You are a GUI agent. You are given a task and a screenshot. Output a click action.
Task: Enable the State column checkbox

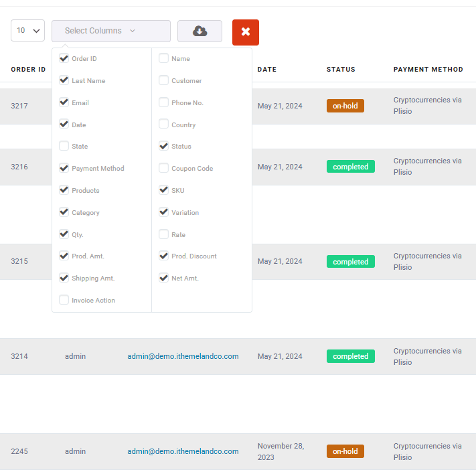tap(64, 146)
